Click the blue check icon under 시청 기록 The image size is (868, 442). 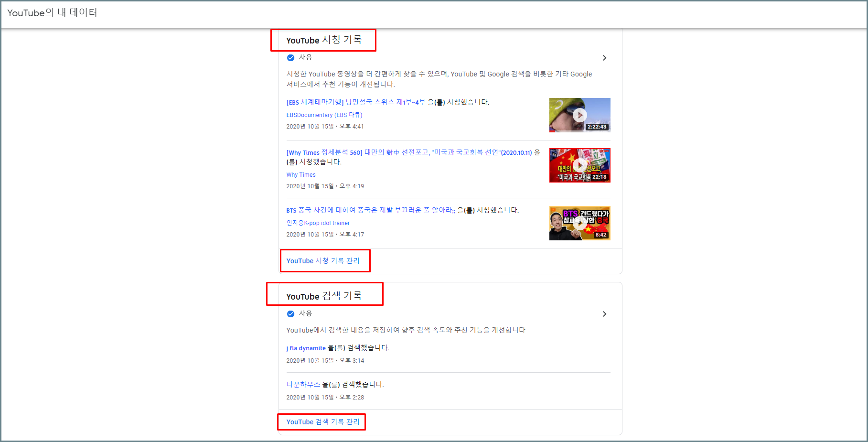[x=290, y=58]
